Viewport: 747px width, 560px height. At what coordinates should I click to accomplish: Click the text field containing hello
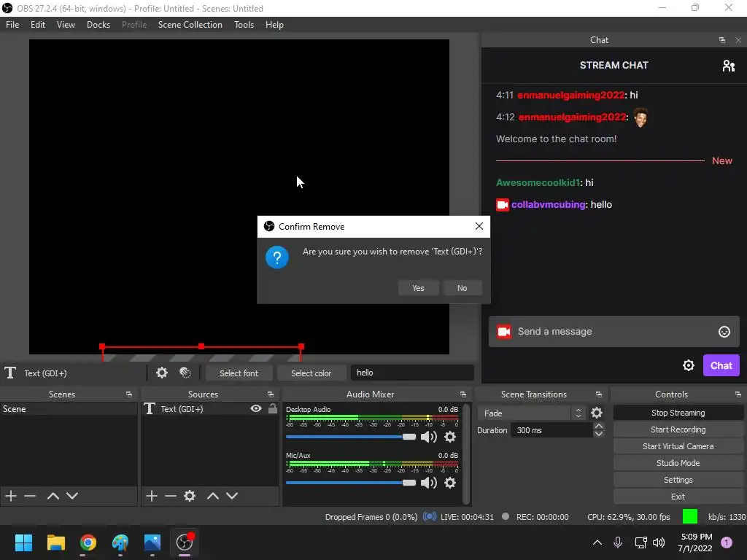413,373
